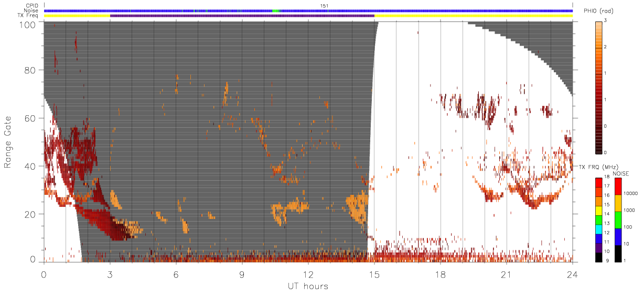Click the green NOISE swatch between 100 and 1000
The height and width of the screenshot is (297, 644).
click(618, 220)
